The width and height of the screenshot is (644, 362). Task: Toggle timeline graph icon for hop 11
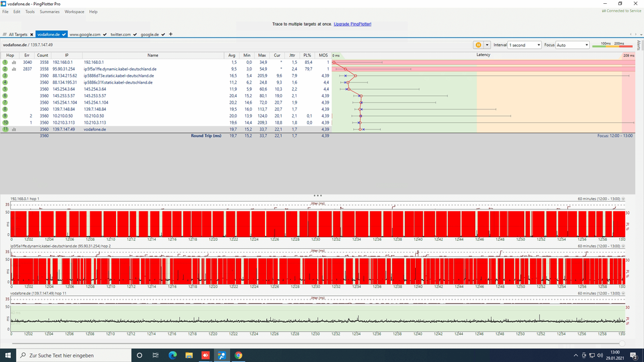[x=14, y=129]
